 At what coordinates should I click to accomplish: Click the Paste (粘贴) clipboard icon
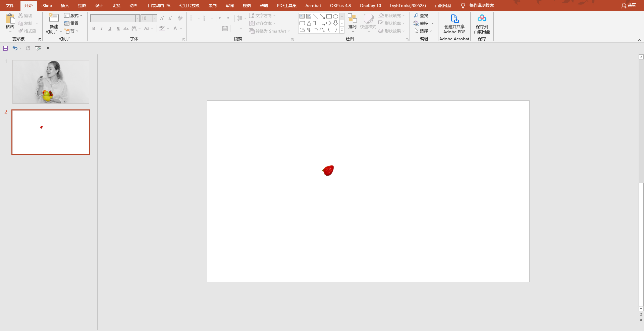point(10,19)
